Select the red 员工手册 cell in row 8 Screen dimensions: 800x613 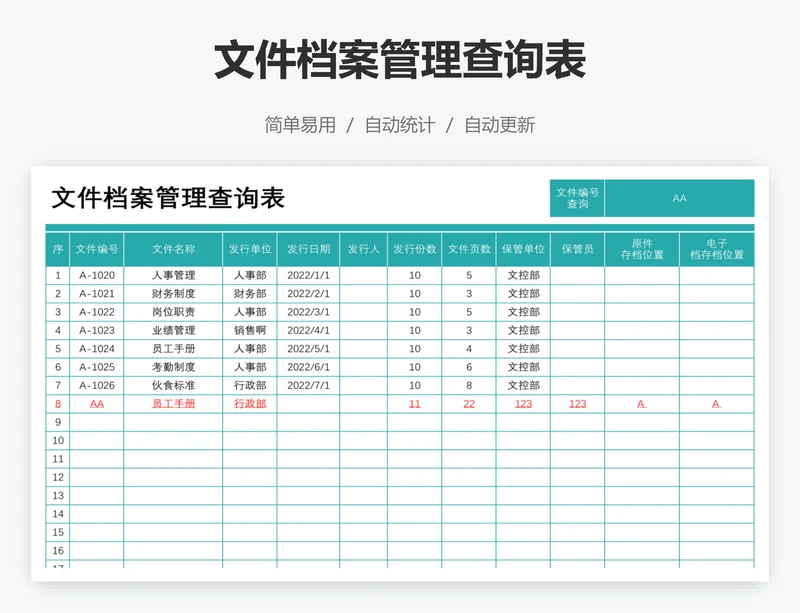coord(173,404)
